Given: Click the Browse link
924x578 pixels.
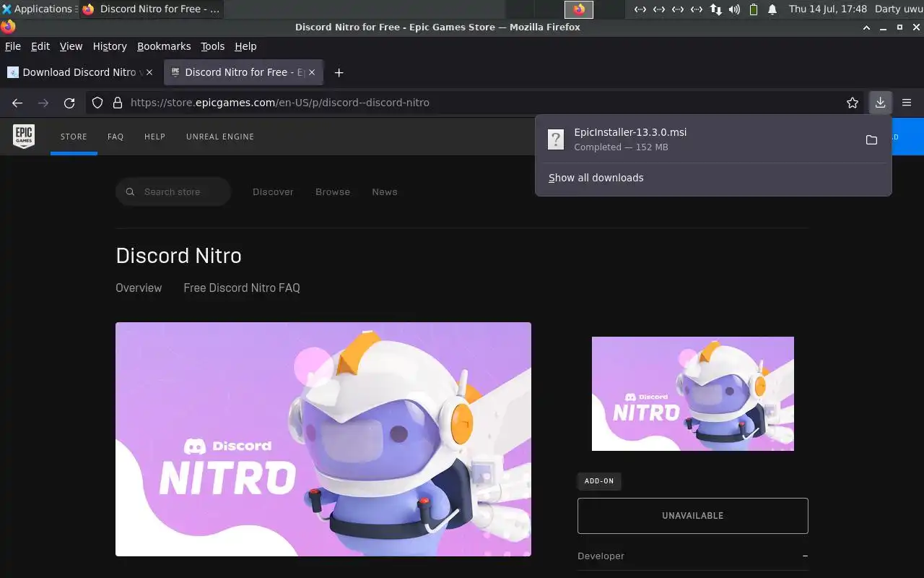Looking at the screenshot, I should pos(333,192).
